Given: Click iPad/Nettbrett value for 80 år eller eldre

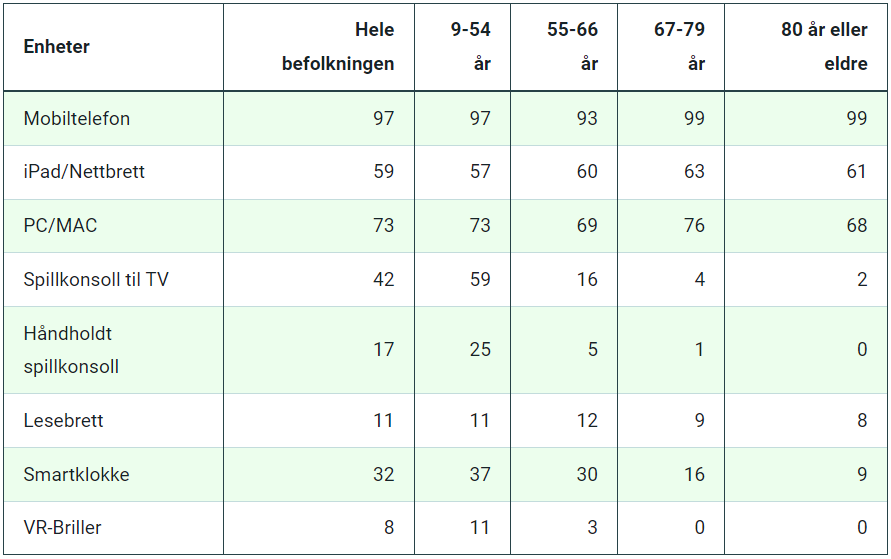Looking at the screenshot, I should click(856, 172).
